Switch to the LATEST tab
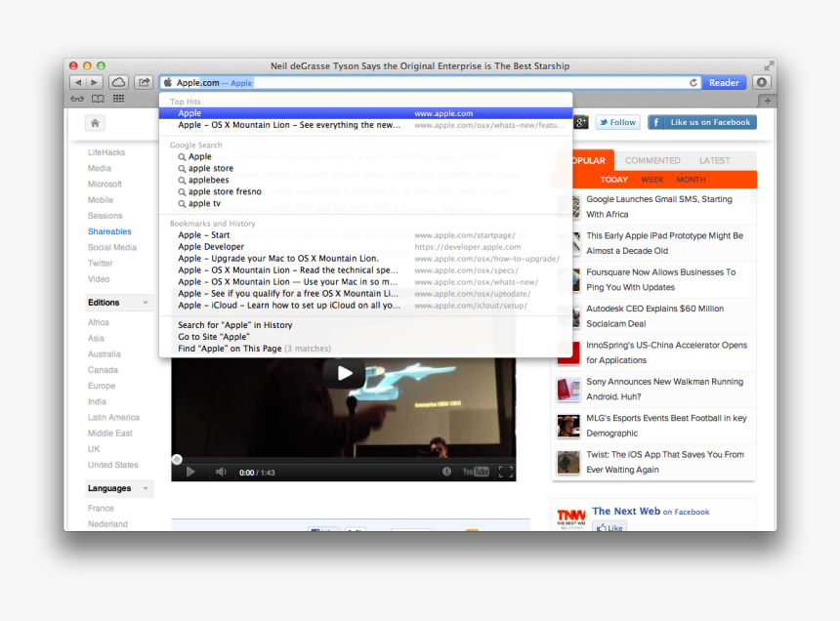This screenshot has width=840, height=621. point(714,160)
